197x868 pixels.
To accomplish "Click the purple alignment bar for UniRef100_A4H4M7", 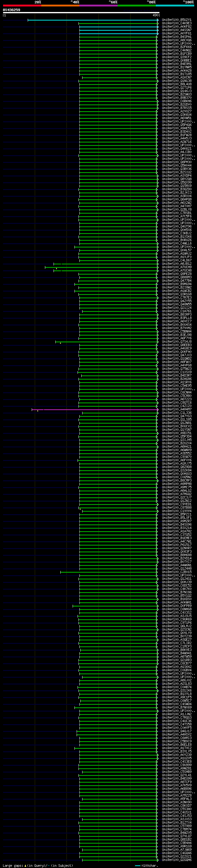I will tap(95, 410).
